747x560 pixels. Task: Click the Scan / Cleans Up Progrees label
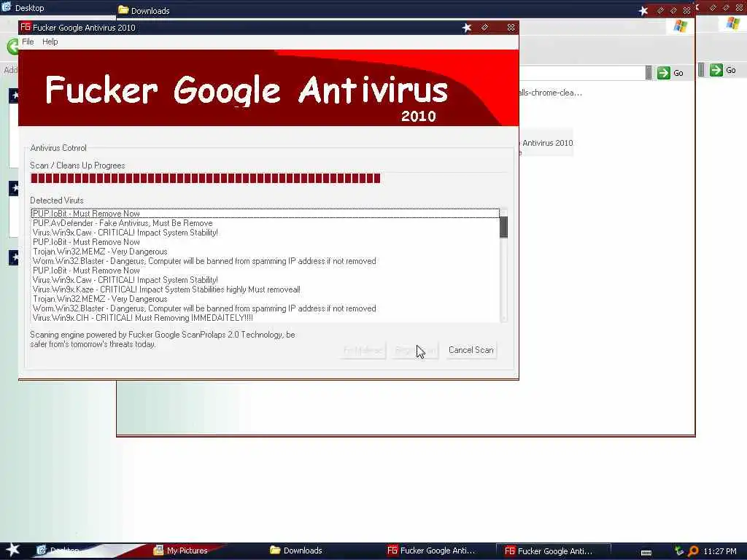(x=77, y=166)
